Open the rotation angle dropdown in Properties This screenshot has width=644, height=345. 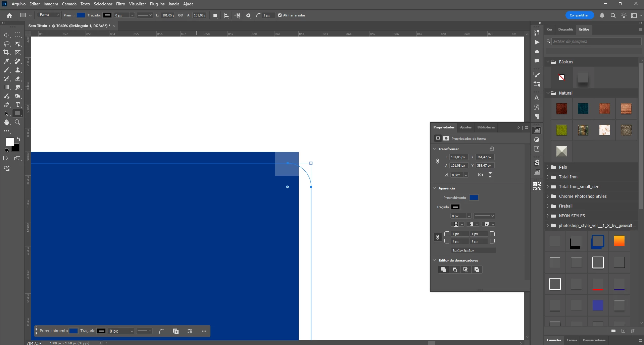click(466, 175)
